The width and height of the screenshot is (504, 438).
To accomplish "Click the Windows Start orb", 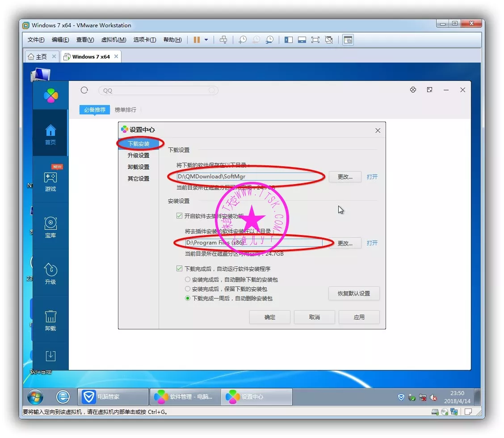I will click(x=35, y=396).
